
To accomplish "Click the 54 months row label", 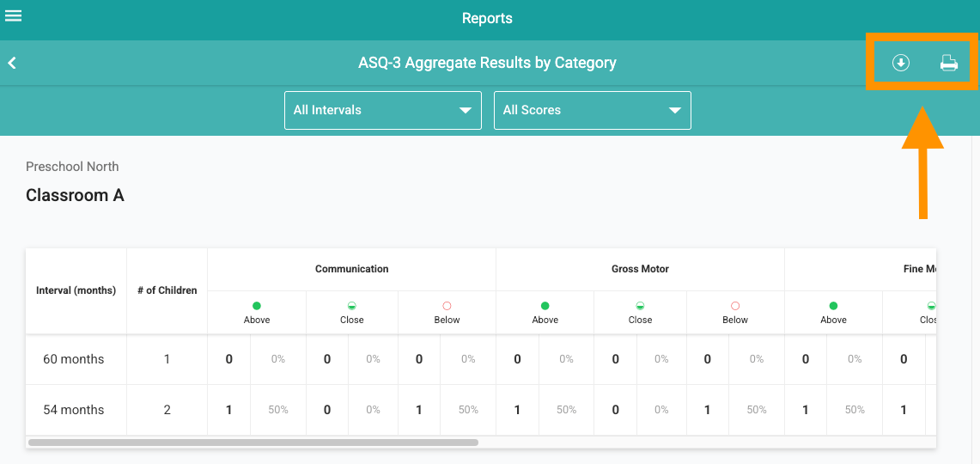I will pos(74,410).
